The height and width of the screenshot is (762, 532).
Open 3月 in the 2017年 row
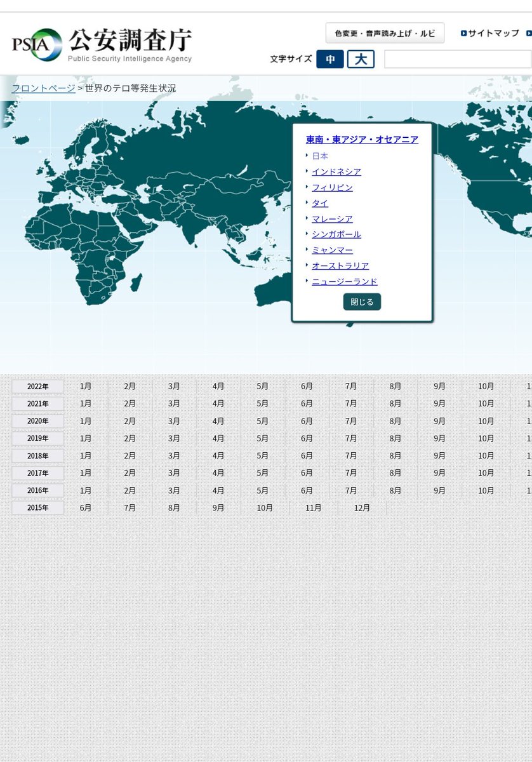[175, 473]
